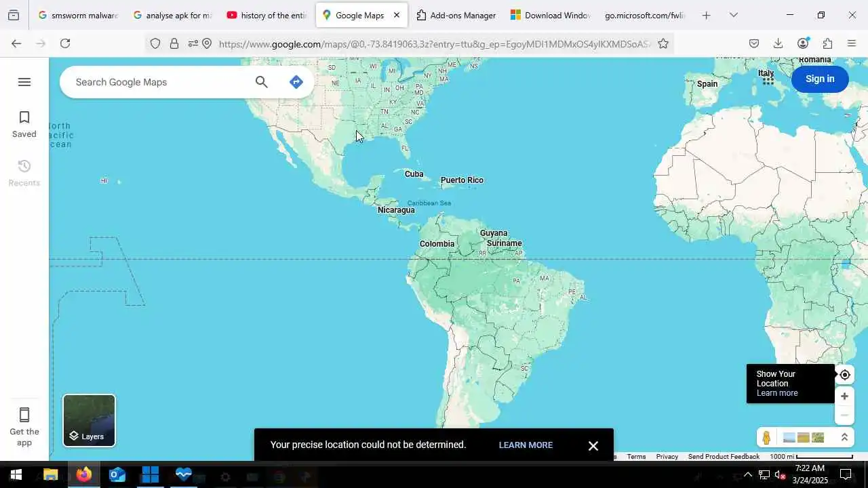Screen dimensions: 868x488
Task: Open the Google Maps hamburger menu
Action: click(24, 82)
